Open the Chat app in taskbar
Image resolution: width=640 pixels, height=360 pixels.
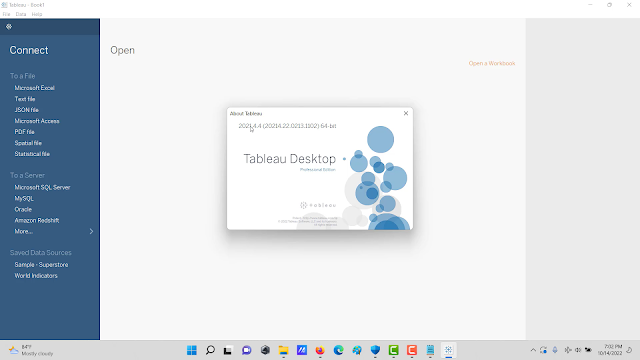(247, 350)
